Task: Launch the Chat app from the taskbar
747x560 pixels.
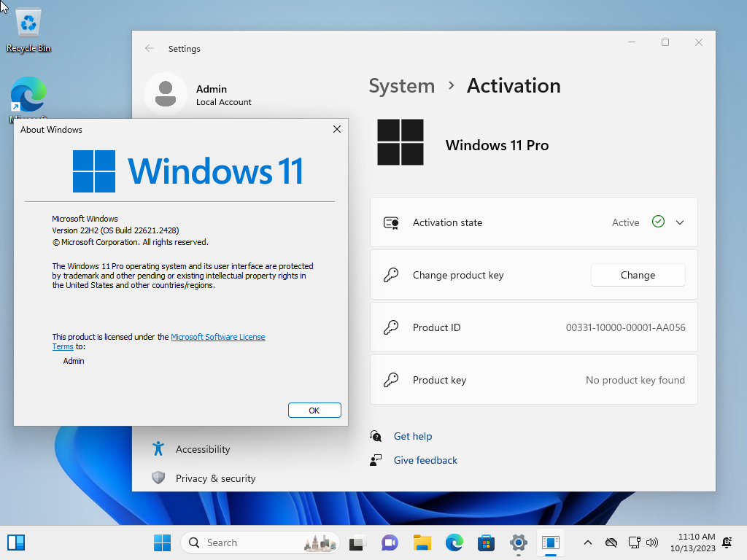Action: (390, 542)
